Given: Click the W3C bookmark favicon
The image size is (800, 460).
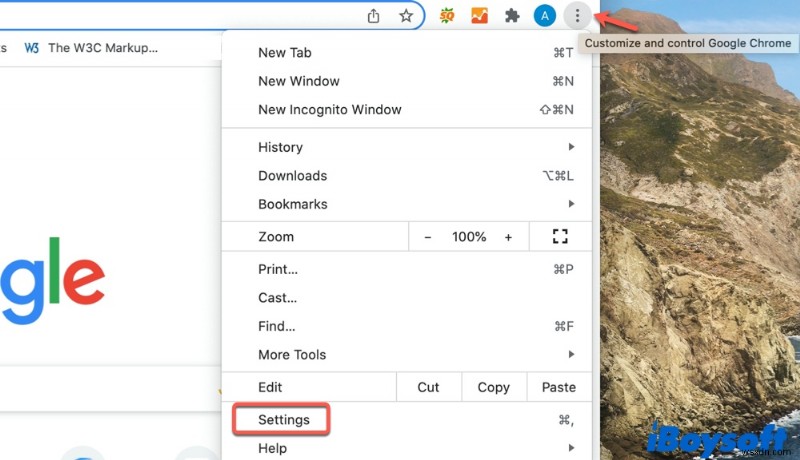Looking at the screenshot, I should pyautogui.click(x=32, y=47).
